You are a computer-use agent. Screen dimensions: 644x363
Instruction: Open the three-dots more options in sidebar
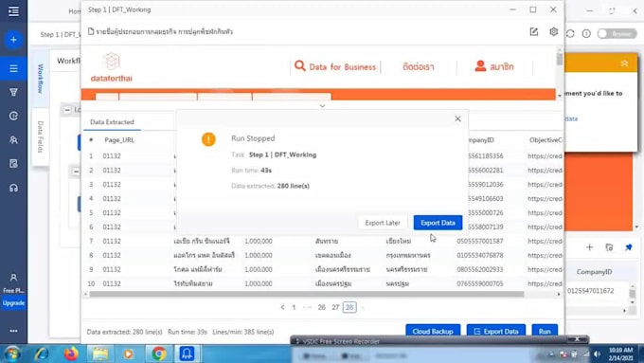pos(13,331)
